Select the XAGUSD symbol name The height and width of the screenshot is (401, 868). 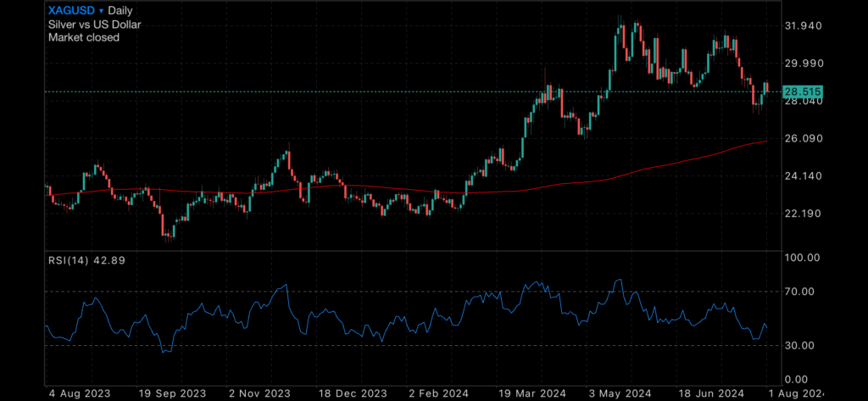[72, 10]
